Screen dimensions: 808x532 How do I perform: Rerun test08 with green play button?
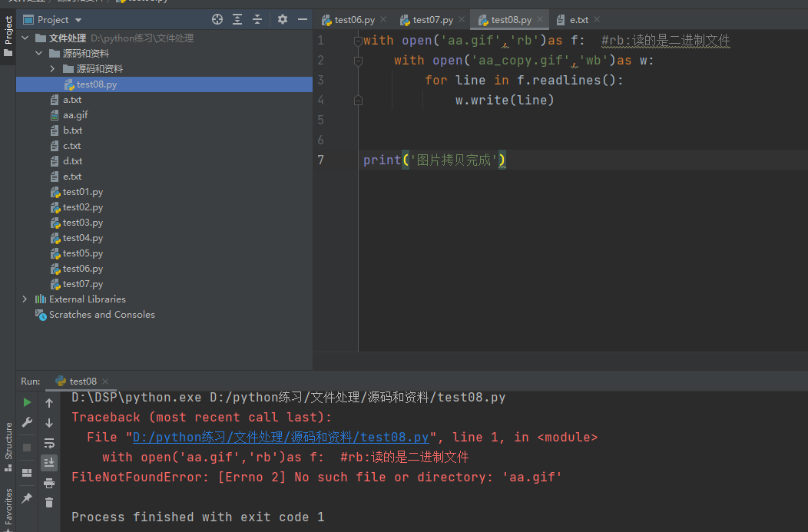[28, 402]
